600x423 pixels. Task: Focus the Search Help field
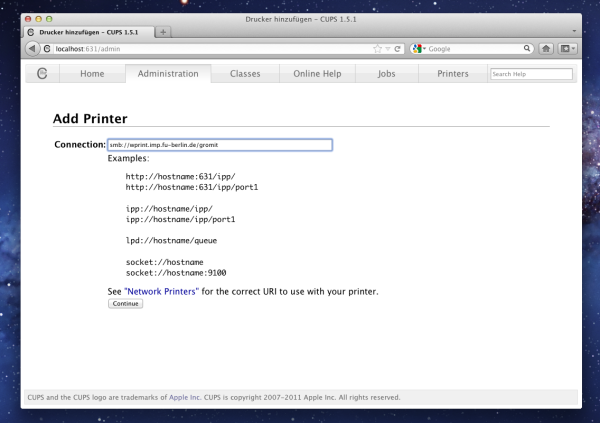click(x=532, y=74)
